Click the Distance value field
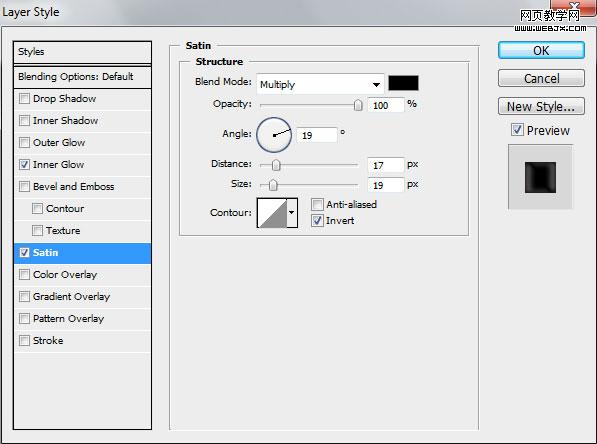 point(385,165)
